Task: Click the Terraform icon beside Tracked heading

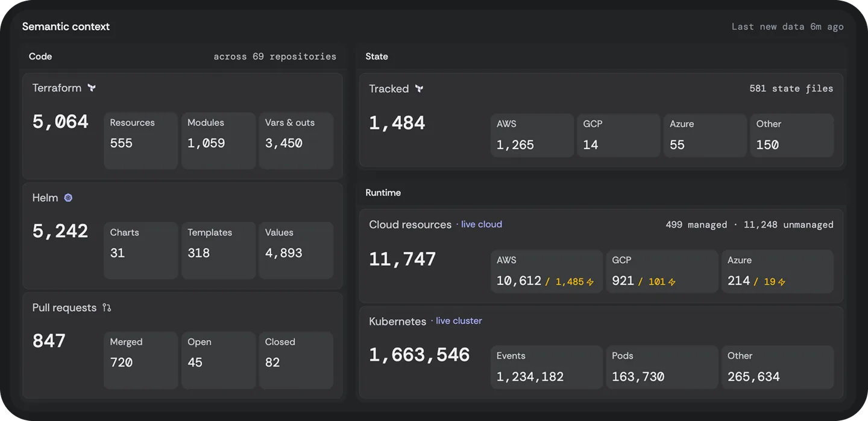Action: coord(419,89)
